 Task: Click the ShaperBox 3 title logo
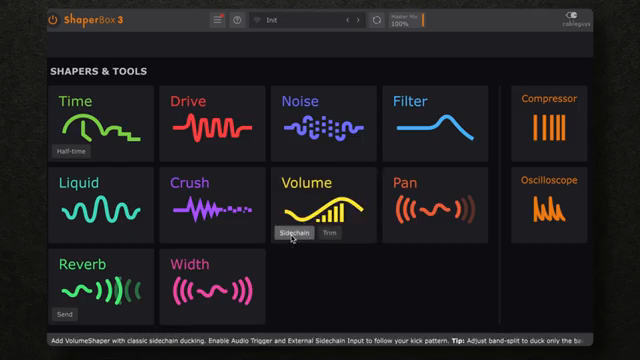93,20
